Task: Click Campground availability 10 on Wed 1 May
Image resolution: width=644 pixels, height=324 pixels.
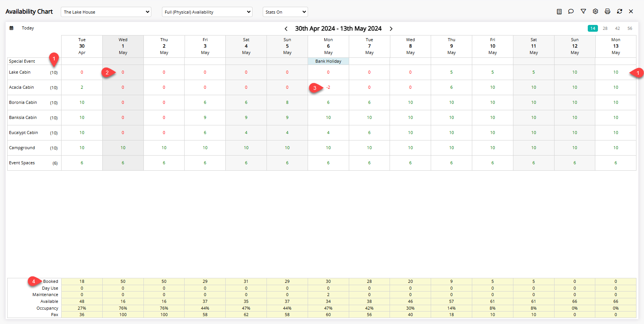Action: pos(123,148)
